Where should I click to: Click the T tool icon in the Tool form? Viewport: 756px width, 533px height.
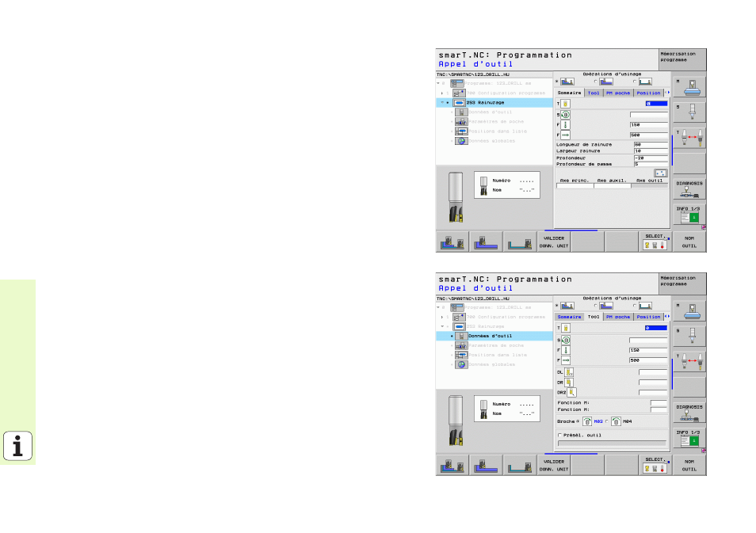[566, 328]
